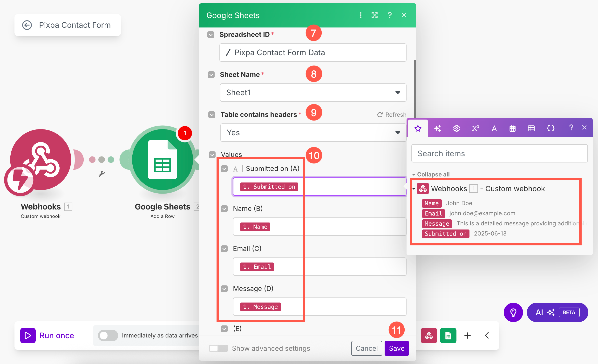Click the Webhooks shortcut icon in bottom toolbar
The image size is (598, 364).
tap(429, 335)
